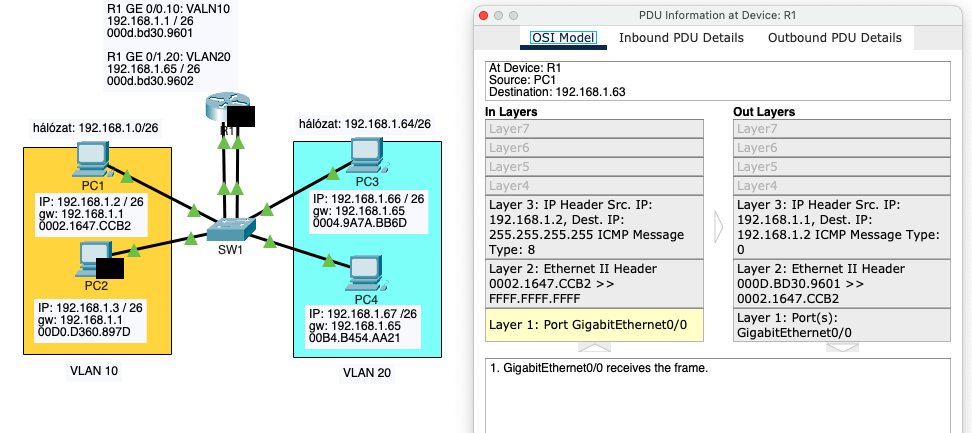Select the SW1 switch icon
The height and width of the screenshot is (433, 972).
point(230,230)
